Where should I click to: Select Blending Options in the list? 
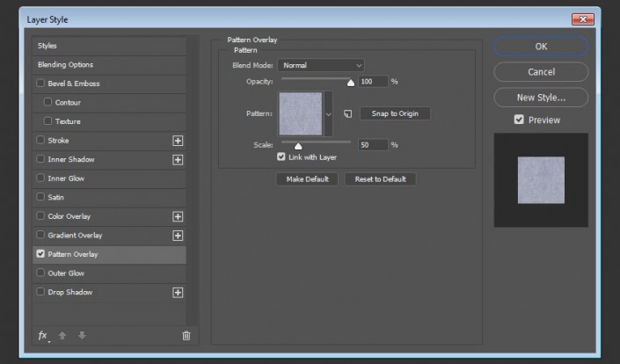[65, 64]
